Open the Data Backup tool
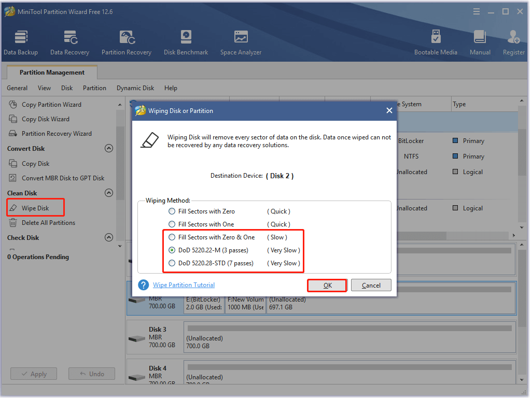 click(21, 41)
